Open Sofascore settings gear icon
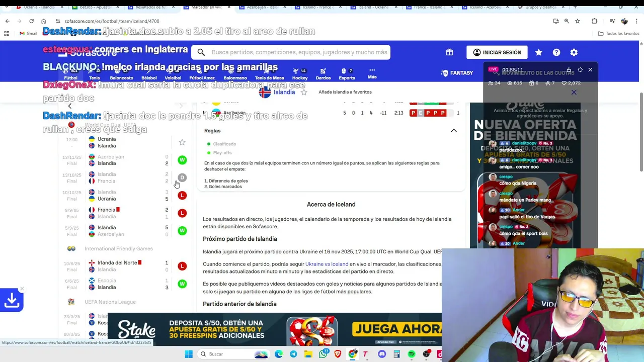644x362 pixels. click(574, 52)
